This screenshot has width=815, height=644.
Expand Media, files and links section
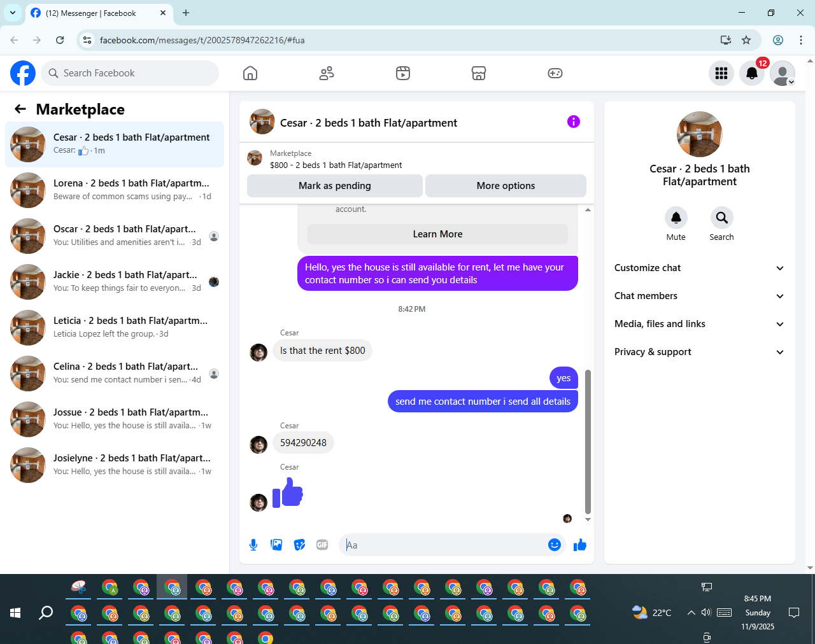700,324
